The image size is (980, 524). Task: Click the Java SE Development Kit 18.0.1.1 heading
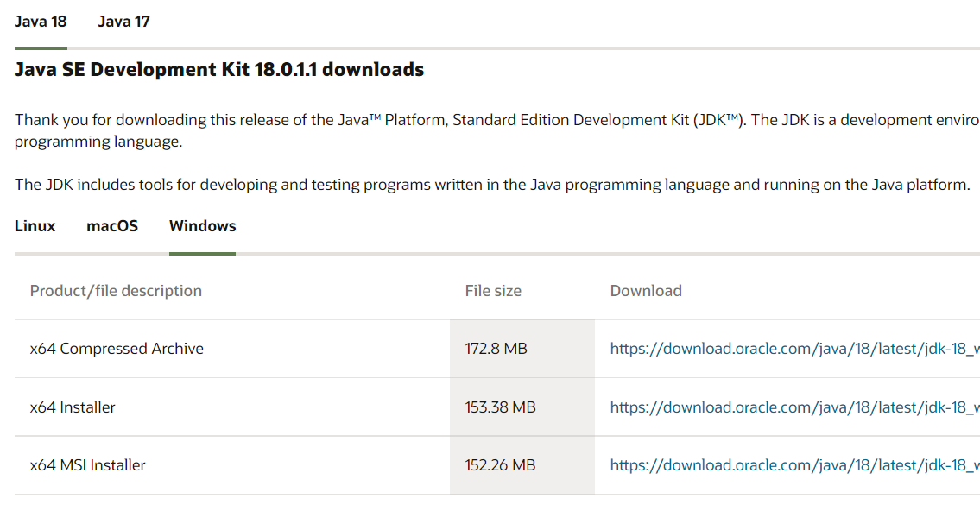coord(219,70)
